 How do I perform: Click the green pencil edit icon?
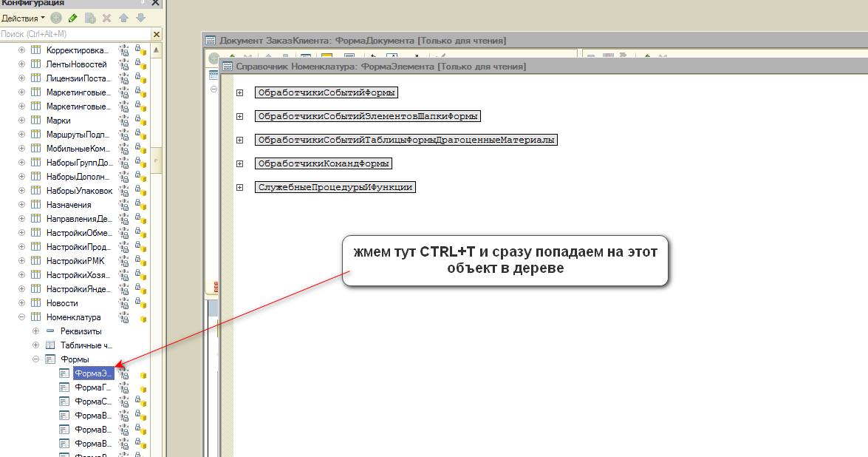click(72, 18)
